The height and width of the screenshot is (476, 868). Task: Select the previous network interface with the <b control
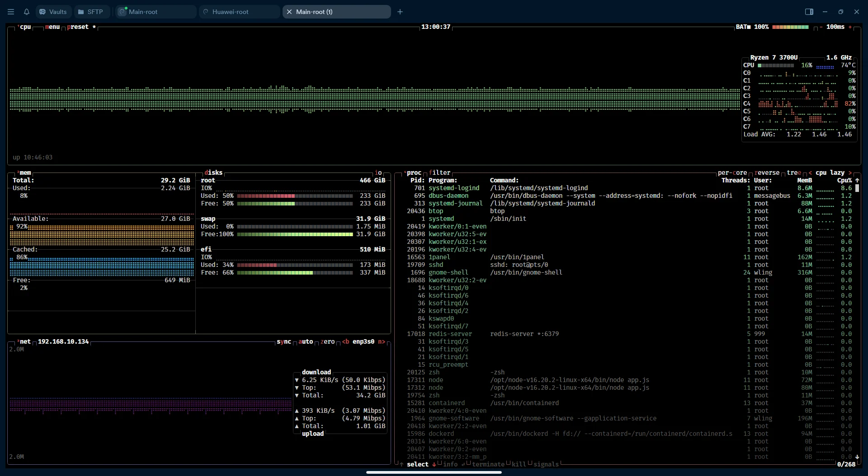(345, 341)
